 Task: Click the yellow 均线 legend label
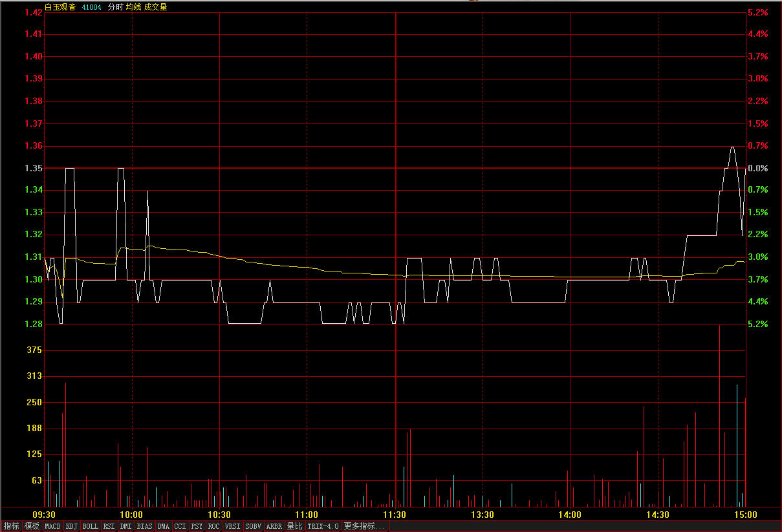pyautogui.click(x=133, y=7)
